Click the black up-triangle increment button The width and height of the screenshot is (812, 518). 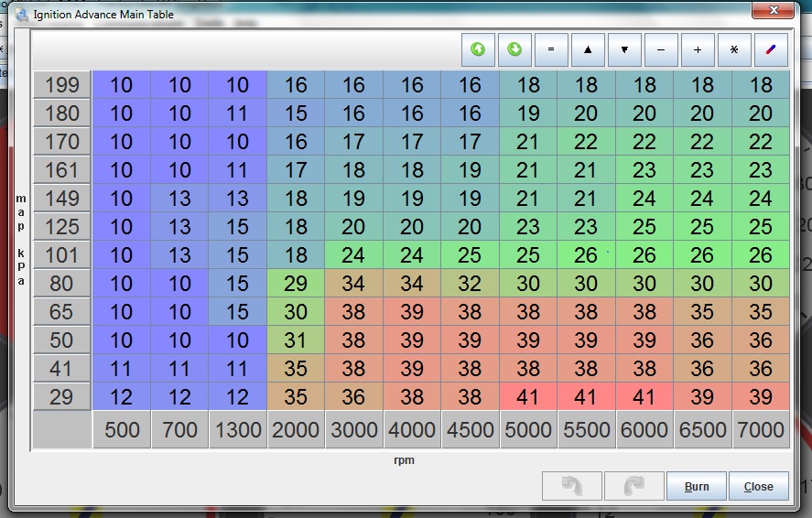point(588,49)
